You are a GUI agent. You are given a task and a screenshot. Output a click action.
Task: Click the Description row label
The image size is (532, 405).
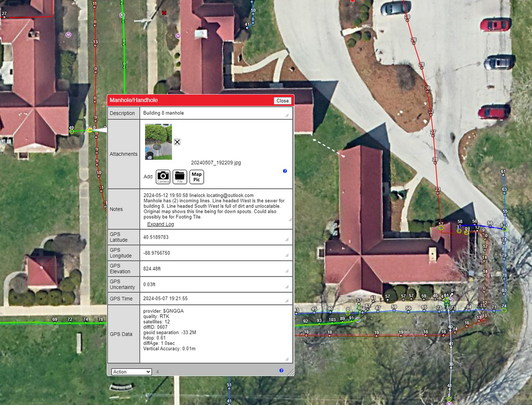point(122,113)
